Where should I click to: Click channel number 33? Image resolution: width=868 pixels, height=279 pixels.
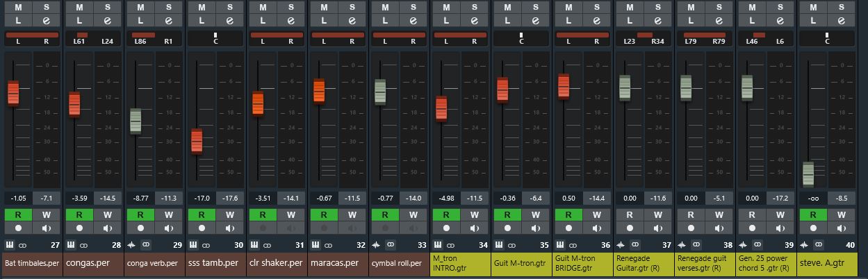[422, 245]
